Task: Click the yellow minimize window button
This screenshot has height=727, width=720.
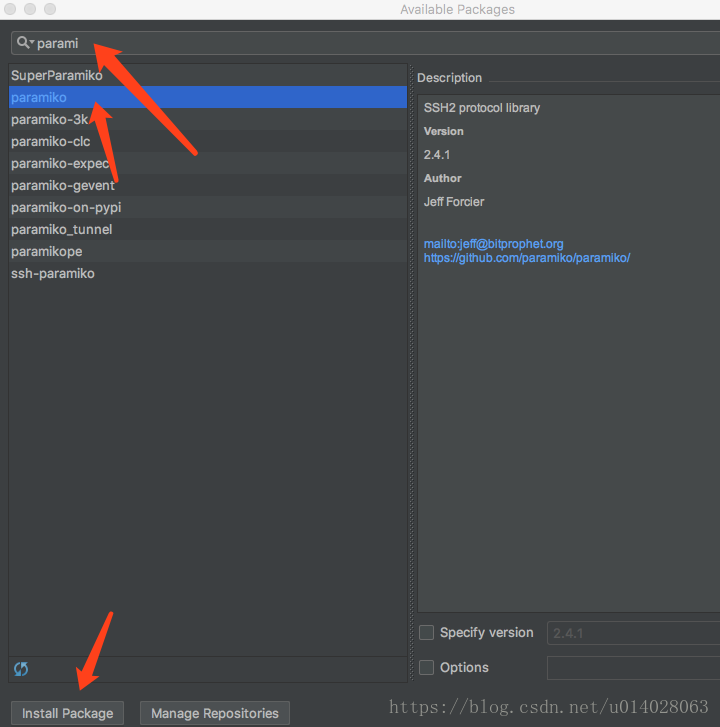Action: pyautogui.click(x=30, y=9)
